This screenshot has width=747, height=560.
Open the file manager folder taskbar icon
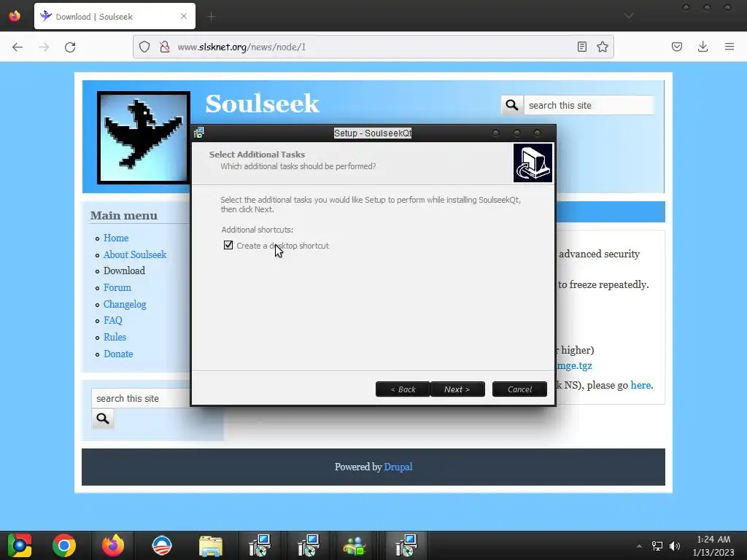[x=211, y=545]
